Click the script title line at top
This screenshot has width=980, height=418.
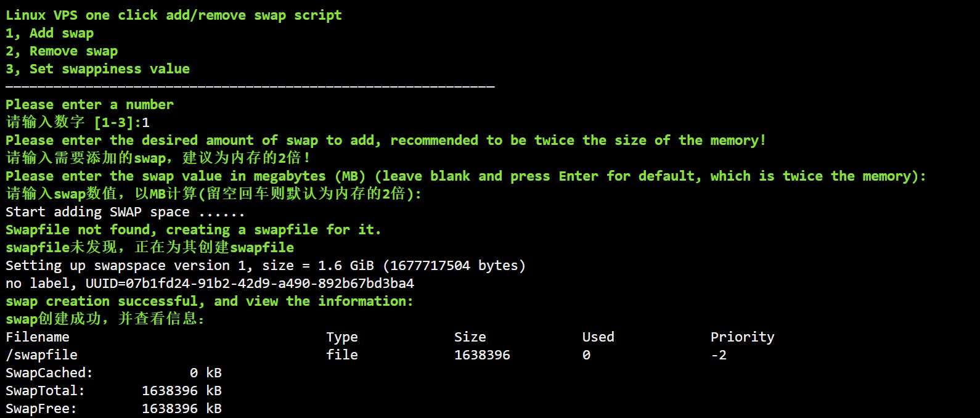point(173,15)
